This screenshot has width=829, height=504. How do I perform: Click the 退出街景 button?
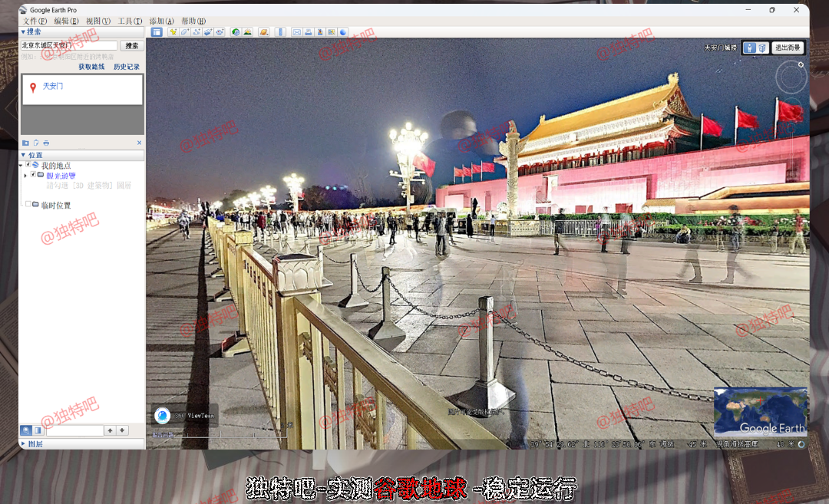[788, 48]
